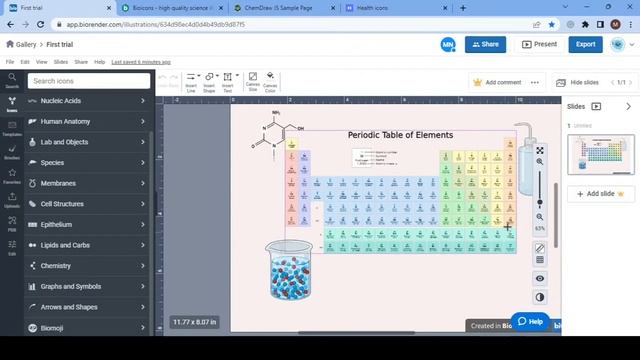Image resolution: width=640 pixels, height=360 pixels.
Task: Open the Brushes sidebar panel
Action: pos(12,152)
